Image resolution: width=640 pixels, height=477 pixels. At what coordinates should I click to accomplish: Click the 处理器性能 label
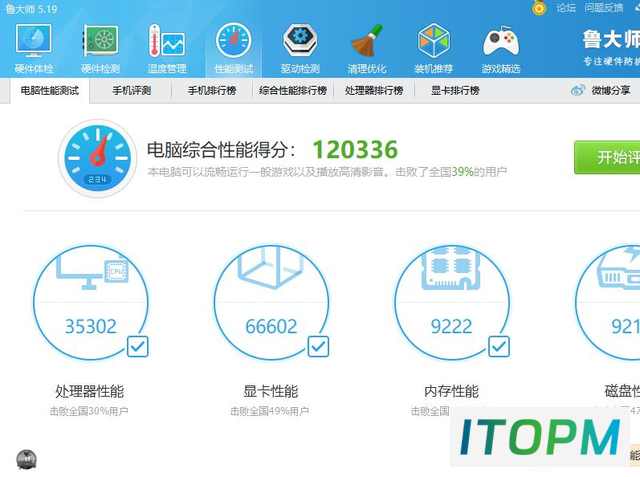click(89, 391)
